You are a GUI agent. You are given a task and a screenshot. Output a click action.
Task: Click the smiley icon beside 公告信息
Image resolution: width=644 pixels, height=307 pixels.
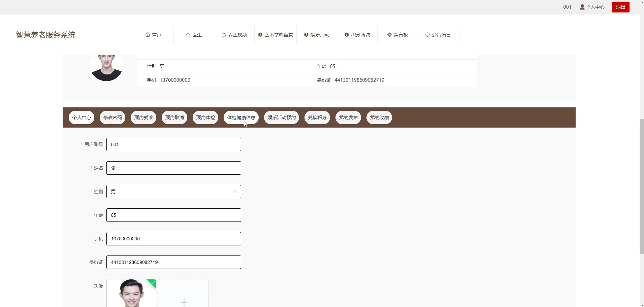427,35
